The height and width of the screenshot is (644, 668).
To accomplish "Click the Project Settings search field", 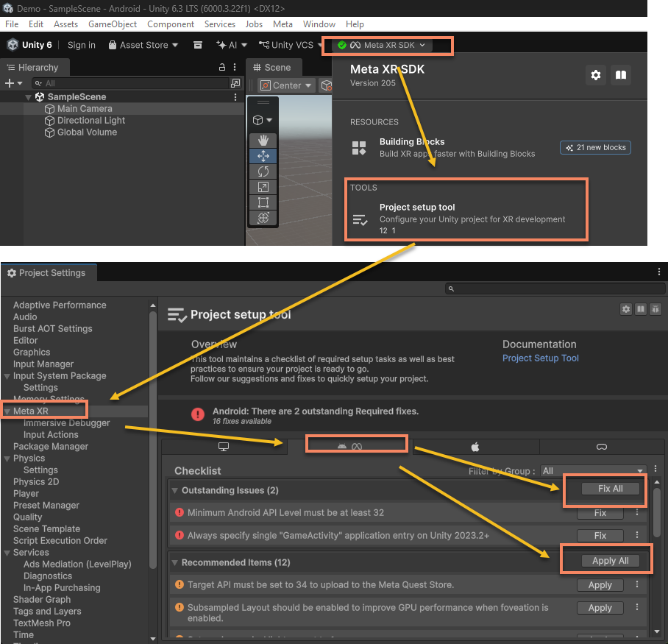I will pyautogui.click(x=555, y=289).
